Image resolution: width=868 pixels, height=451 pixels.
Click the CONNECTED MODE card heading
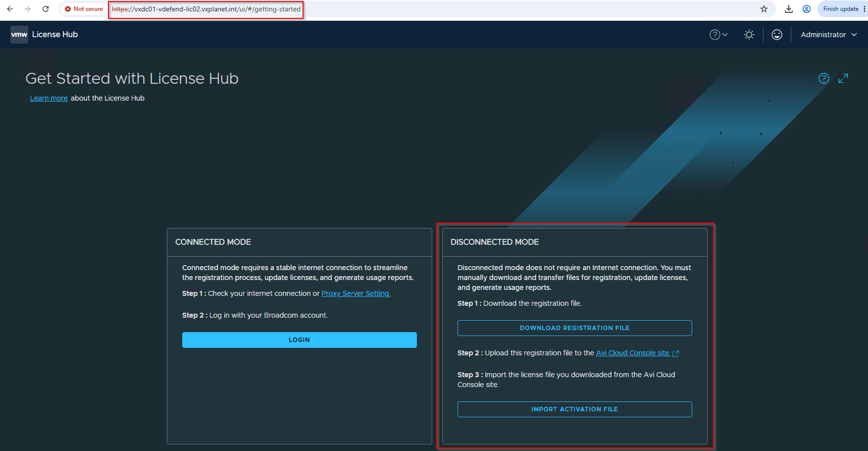pos(213,242)
